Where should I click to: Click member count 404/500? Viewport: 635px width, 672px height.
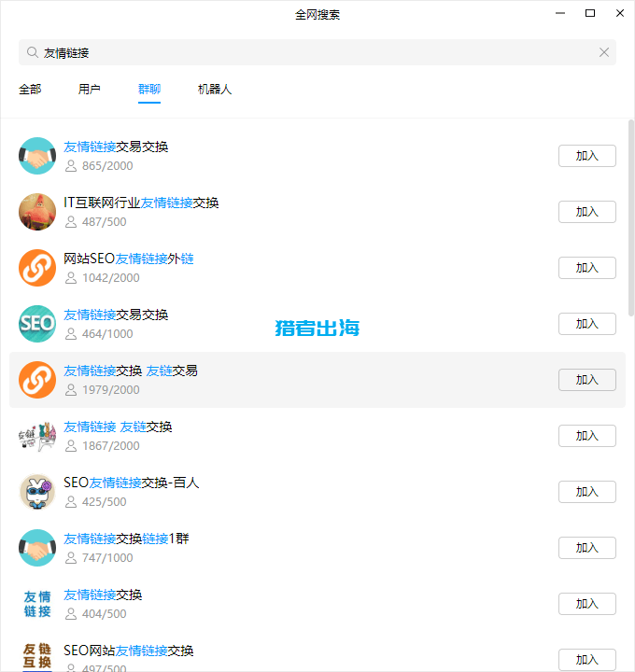pyautogui.click(x=105, y=614)
